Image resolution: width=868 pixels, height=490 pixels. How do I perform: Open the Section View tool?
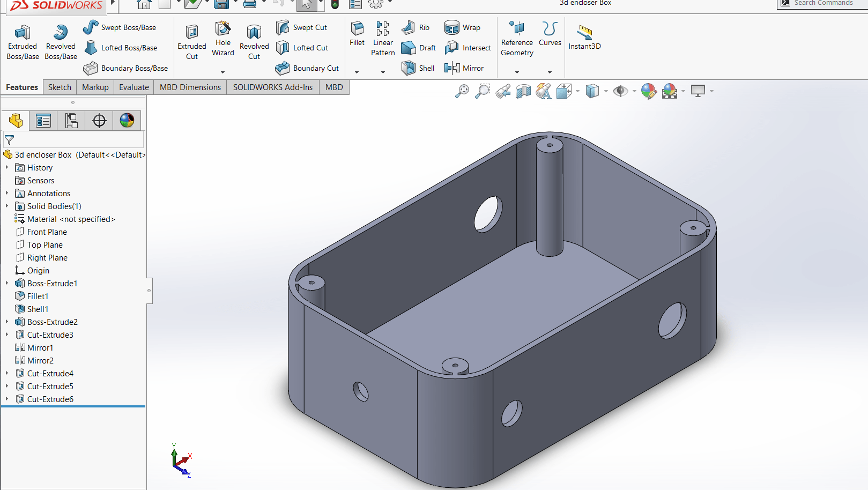tap(523, 91)
